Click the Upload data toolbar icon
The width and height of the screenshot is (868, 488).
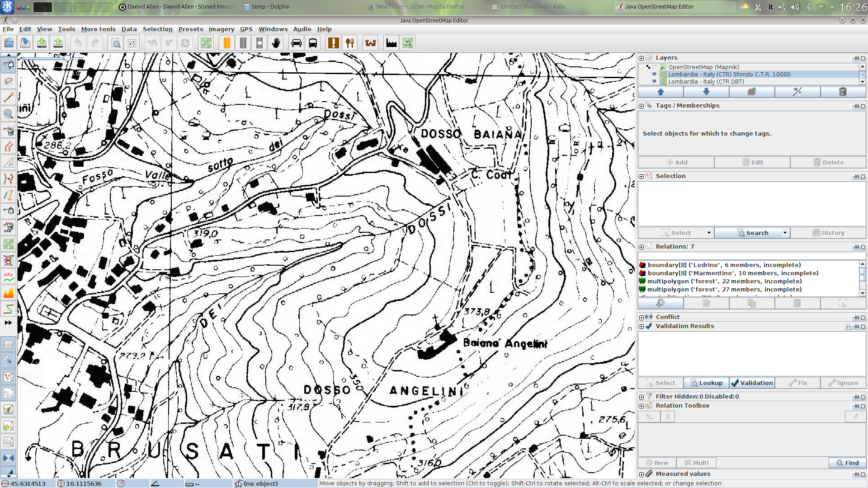pyautogui.click(x=58, y=43)
